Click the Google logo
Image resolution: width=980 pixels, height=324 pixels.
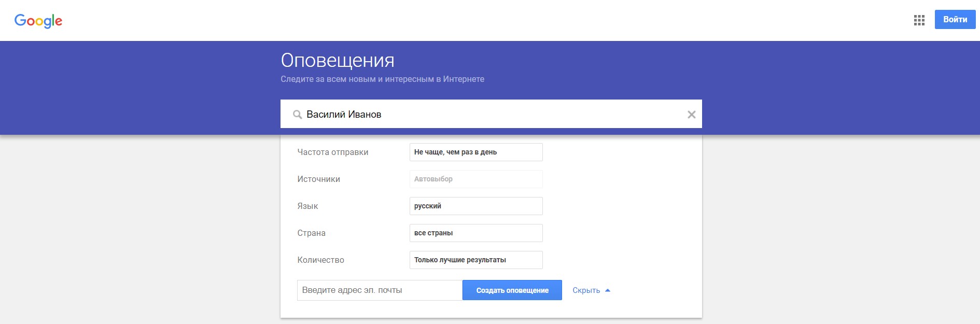38,21
